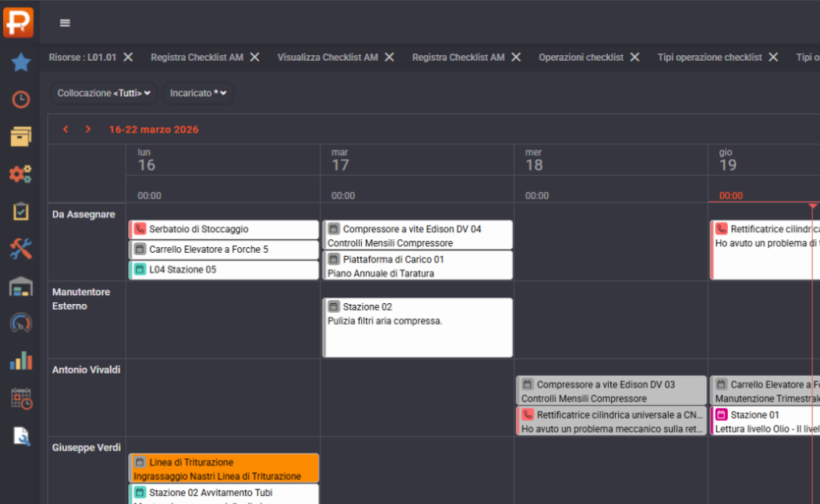Open the archive box sidebar icon
The width and height of the screenshot is (820, 504).
(x=21, y=137)
